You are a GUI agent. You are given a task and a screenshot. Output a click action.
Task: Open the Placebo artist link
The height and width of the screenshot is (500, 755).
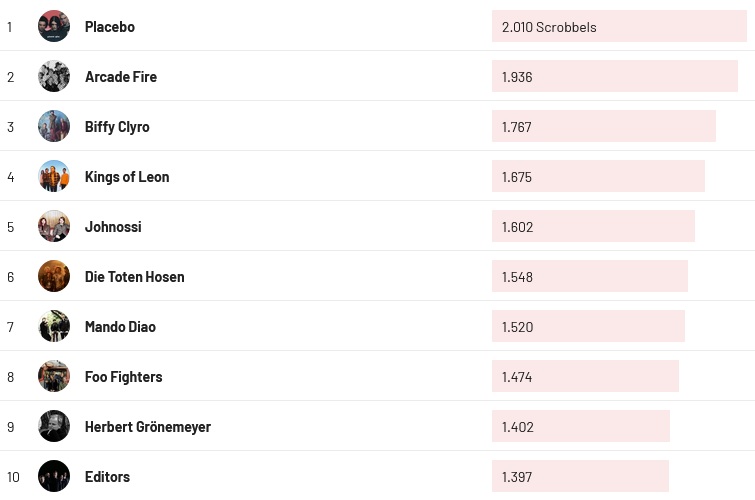click(x=110, y=27)
